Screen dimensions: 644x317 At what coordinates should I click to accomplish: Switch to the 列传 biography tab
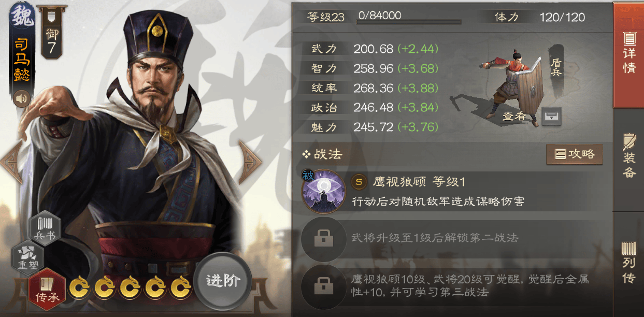[x=628, y=263]
